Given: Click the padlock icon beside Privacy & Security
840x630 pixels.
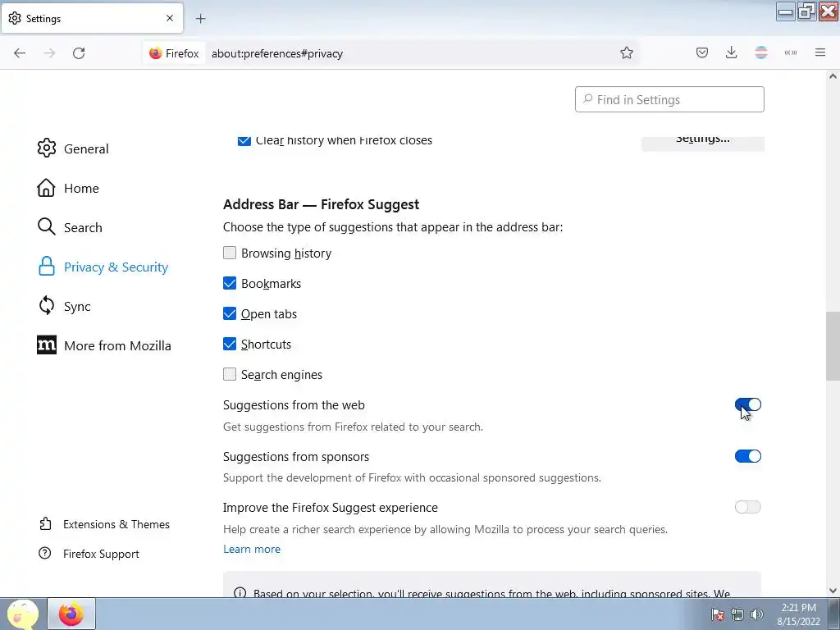Looking at the screenshot, I should click(47, 267).
